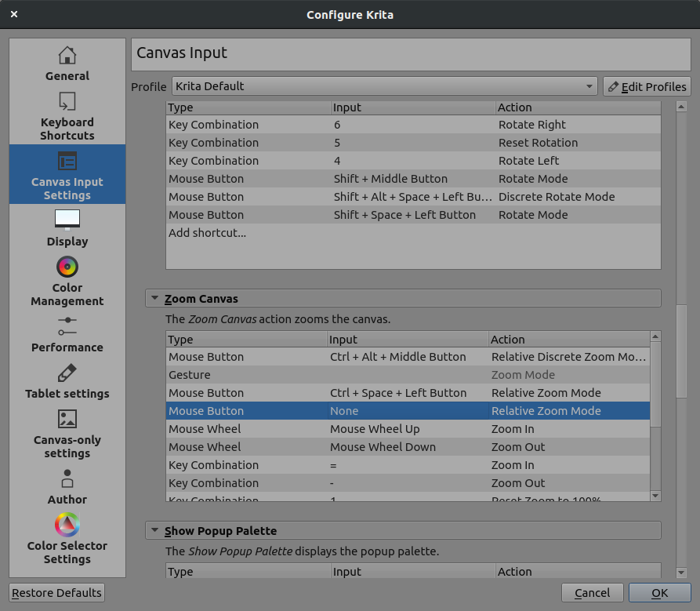Click Action header in Show Popup Palette table

(578, 572)
